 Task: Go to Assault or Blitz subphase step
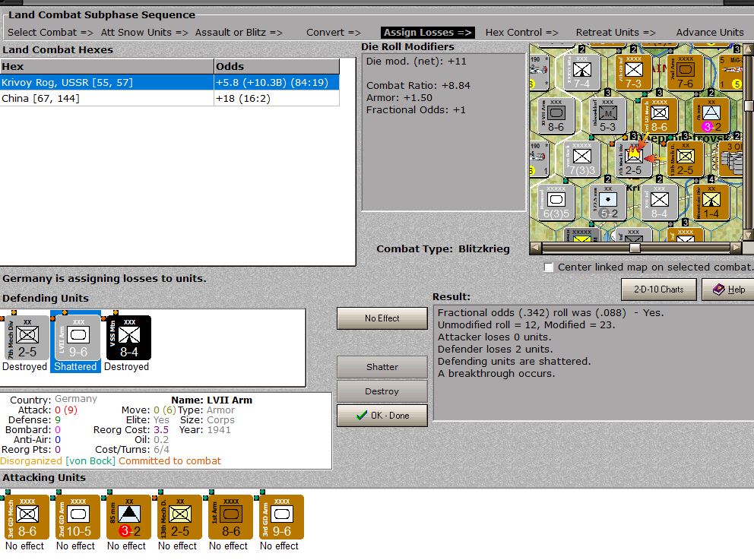239,32
